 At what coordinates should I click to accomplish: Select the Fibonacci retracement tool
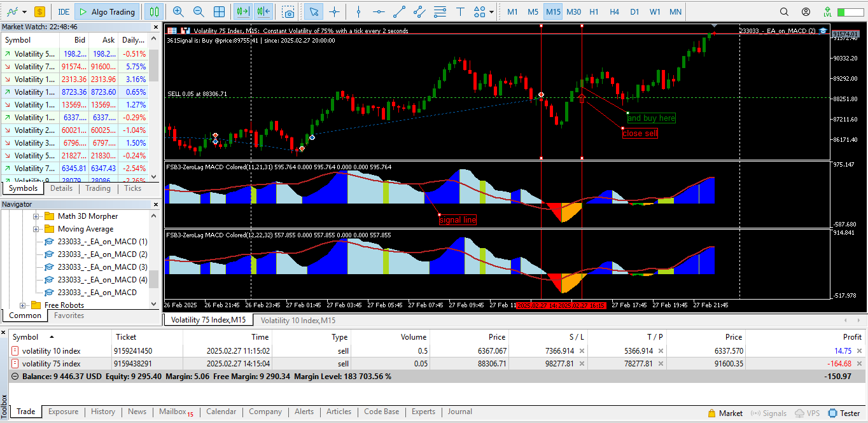pos(440,11)
